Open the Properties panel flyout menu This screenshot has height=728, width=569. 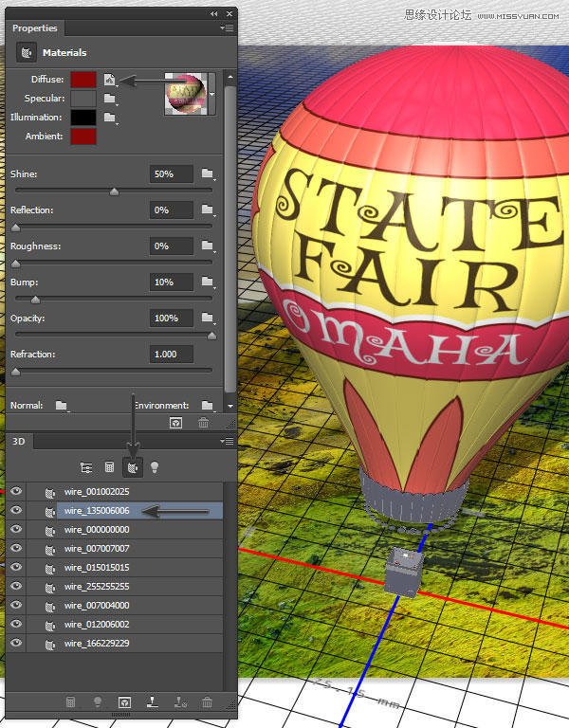tap(228, 28)
